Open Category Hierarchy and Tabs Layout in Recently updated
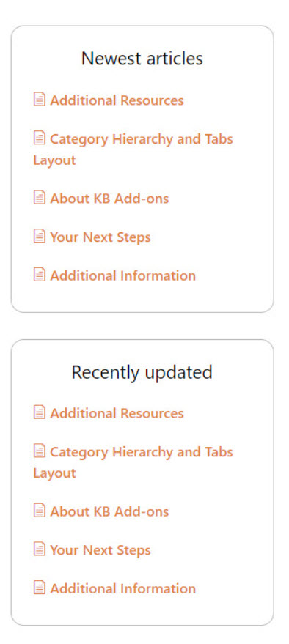289x644 pixels. (x=133, y=462)
